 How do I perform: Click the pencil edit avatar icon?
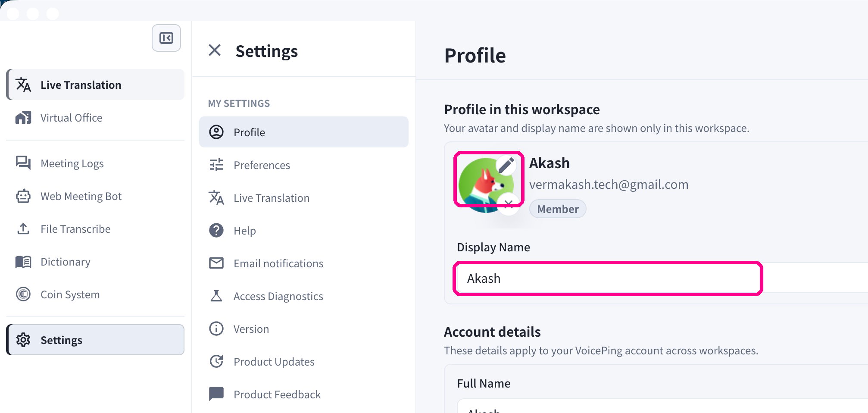[506, 165]
